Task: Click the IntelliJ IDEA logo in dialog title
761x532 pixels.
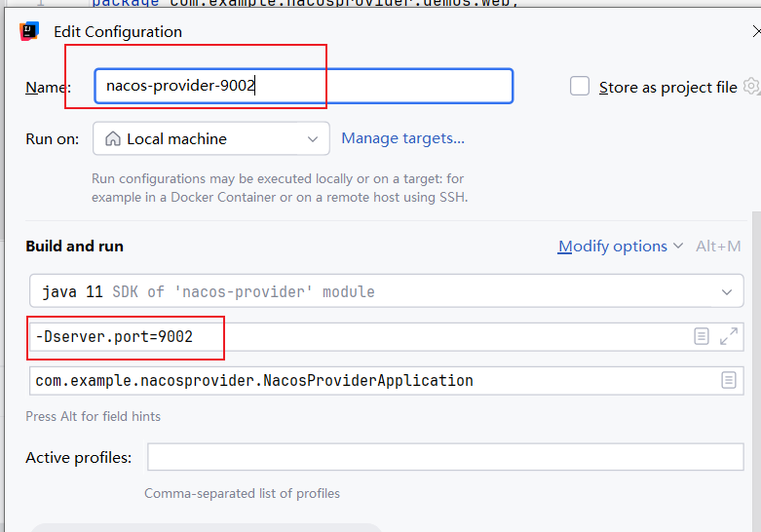Action: pos(29,31)
